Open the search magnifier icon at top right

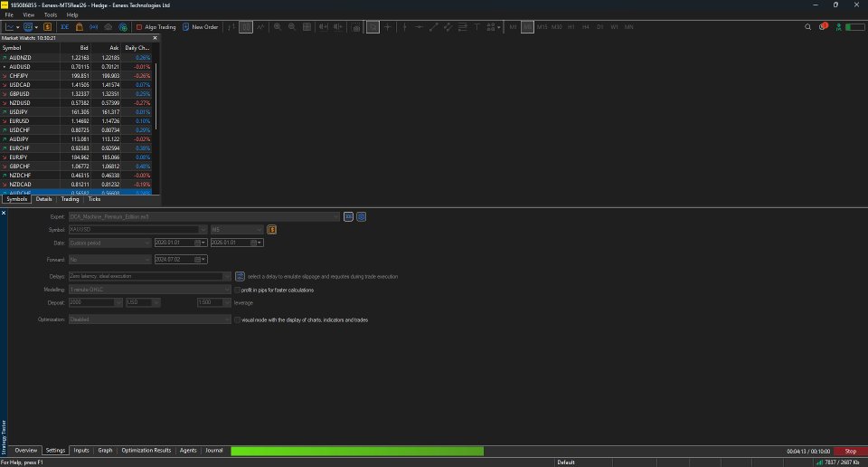click(x=807, y=26)
